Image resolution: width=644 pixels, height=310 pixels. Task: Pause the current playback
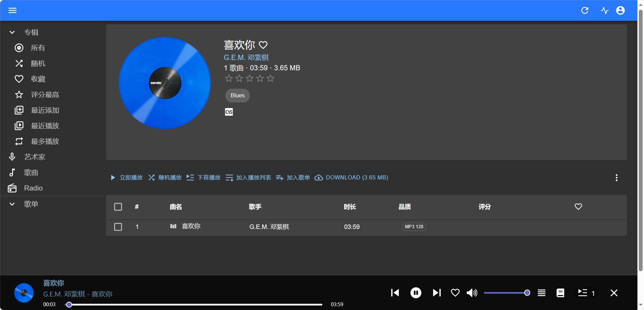tap(416, 293)
